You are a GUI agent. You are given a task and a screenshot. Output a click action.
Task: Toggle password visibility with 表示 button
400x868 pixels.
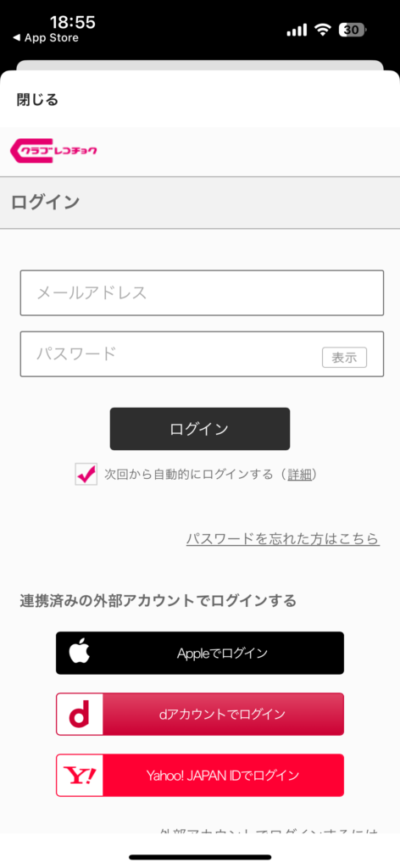[344, 358]
